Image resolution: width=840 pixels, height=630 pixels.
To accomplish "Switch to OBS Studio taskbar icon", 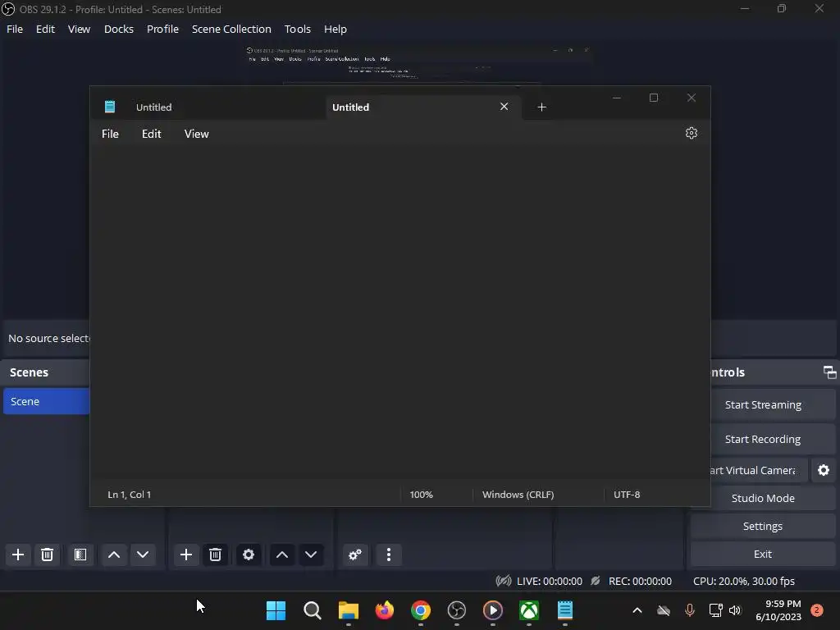I will (x=456, y=610).
